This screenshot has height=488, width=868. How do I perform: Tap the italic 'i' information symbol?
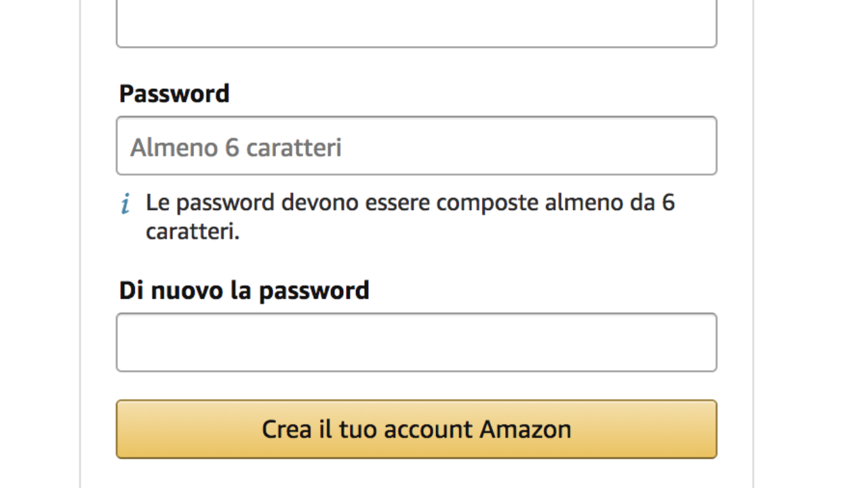tap(125, 204)
